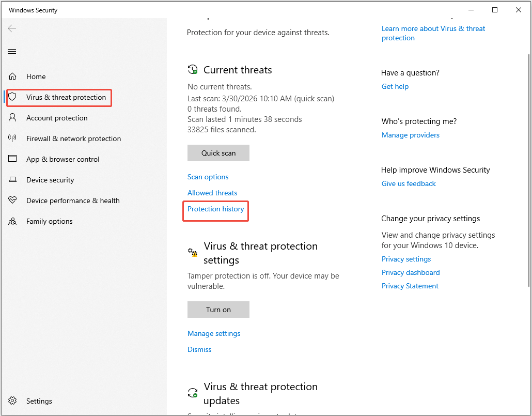This screenshot has width=532, height=416.
Task: Click Manage settings link
Action: (214, 333)
